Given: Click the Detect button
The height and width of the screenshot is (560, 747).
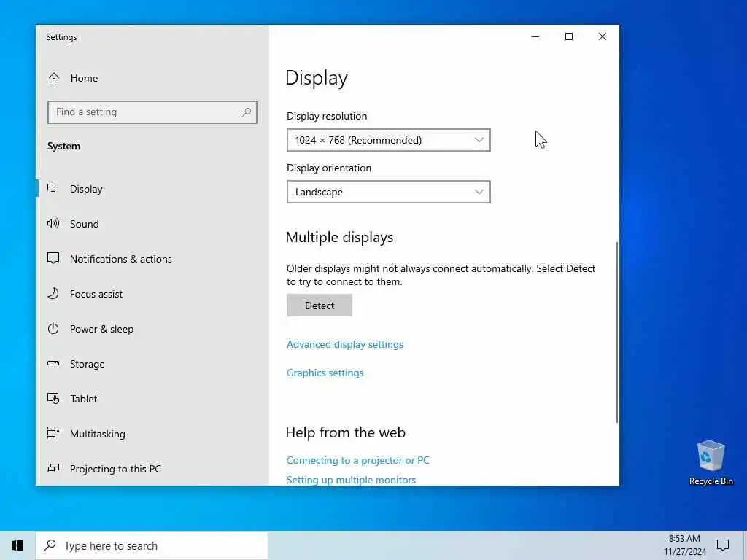Looking at the screenshot, I should point(320,306).
